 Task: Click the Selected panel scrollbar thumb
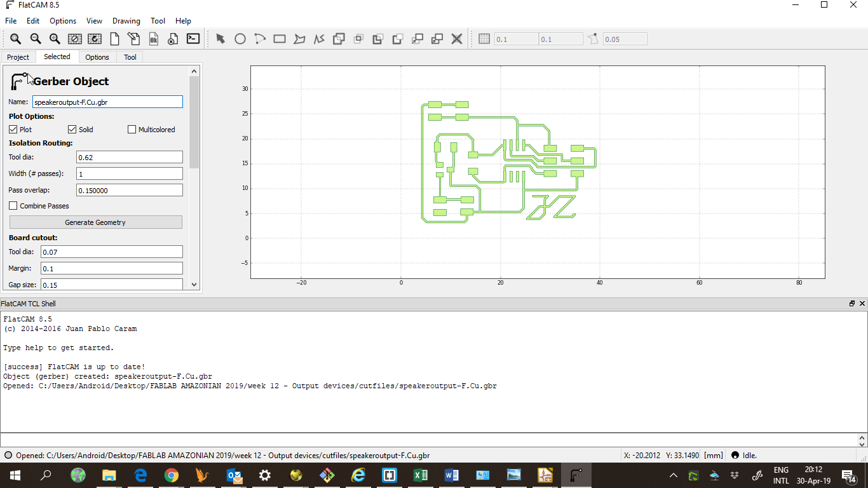click(194, 122)
